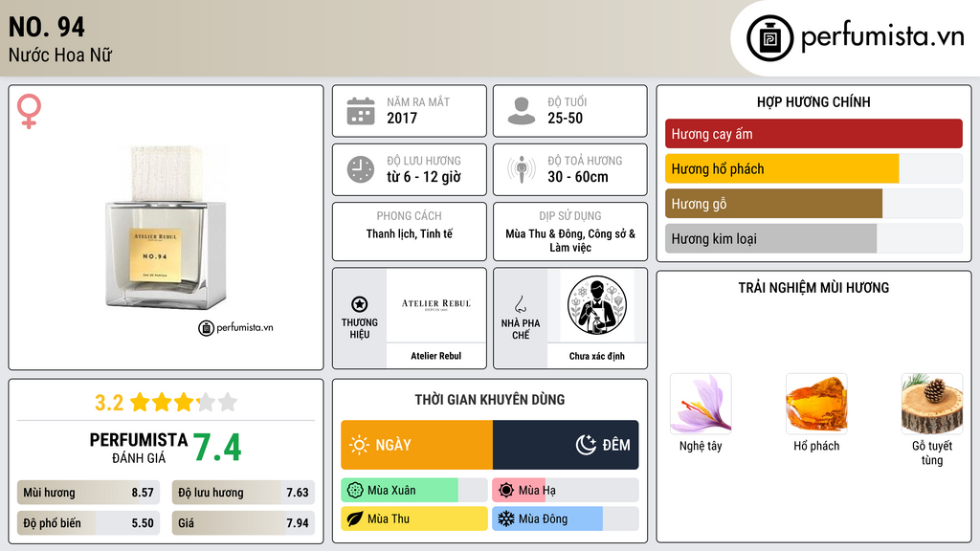Screen dimensions: 980x551
Task: Click the snowflake icon for Mùa Đông
Action: (506, 518)
